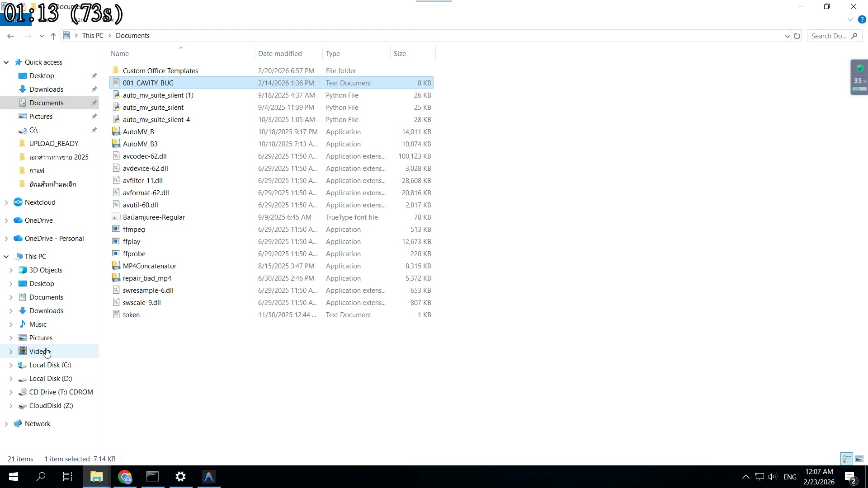Click the Up one level arrow
This screenshot has height=488, width=868.
pos(53,36)
